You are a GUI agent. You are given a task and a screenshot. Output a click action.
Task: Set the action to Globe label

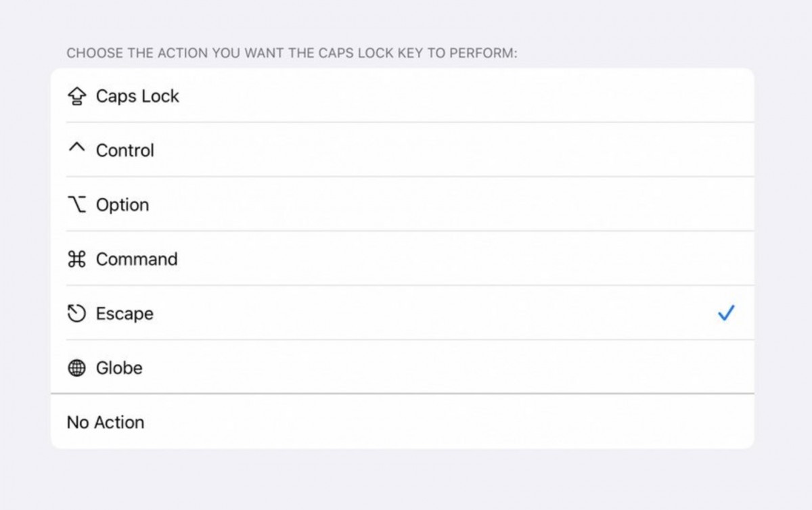pos(119,368)
